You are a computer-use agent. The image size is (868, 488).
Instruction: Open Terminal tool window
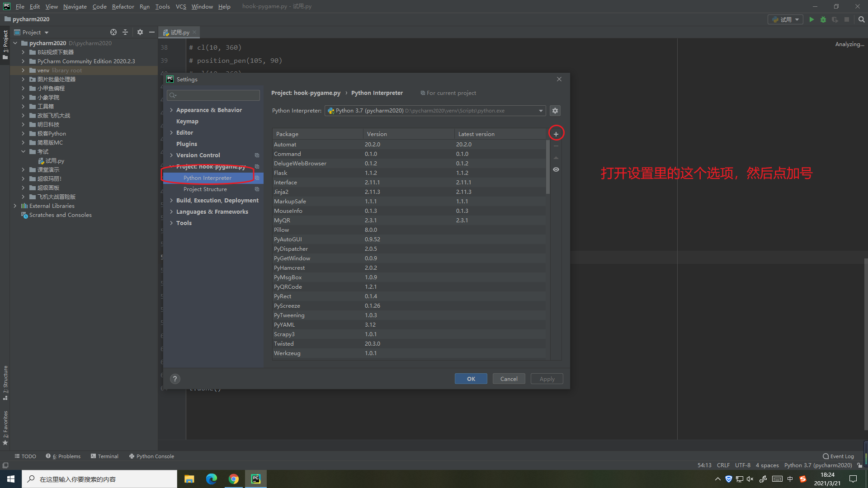(x=104, y=456)
